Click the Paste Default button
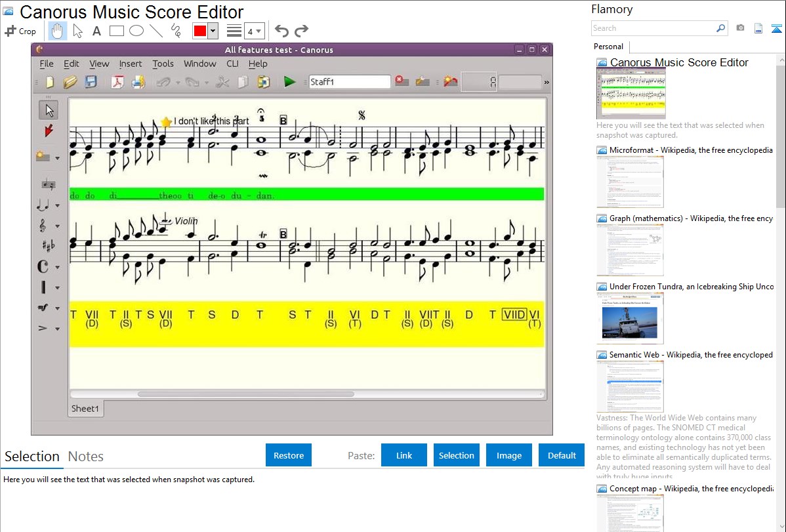The height and width of the screenshot is (532, 786). click(562, 455)
